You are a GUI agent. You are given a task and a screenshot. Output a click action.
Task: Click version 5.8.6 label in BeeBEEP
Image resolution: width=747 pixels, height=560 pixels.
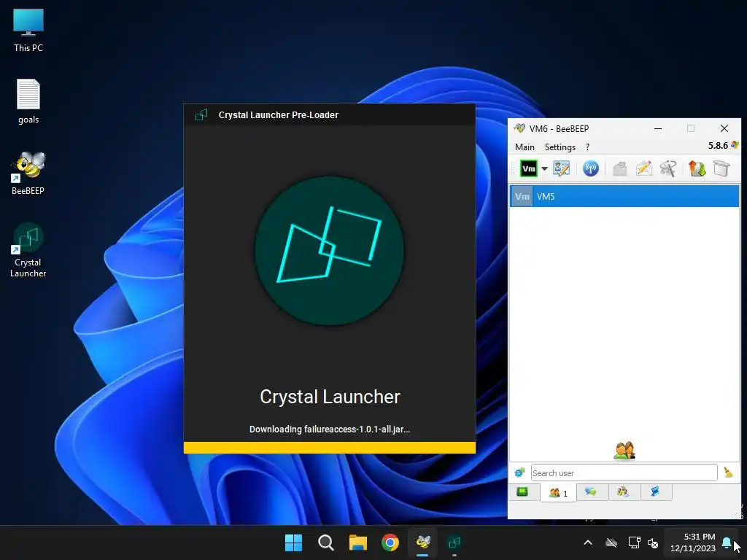[718, 146]
